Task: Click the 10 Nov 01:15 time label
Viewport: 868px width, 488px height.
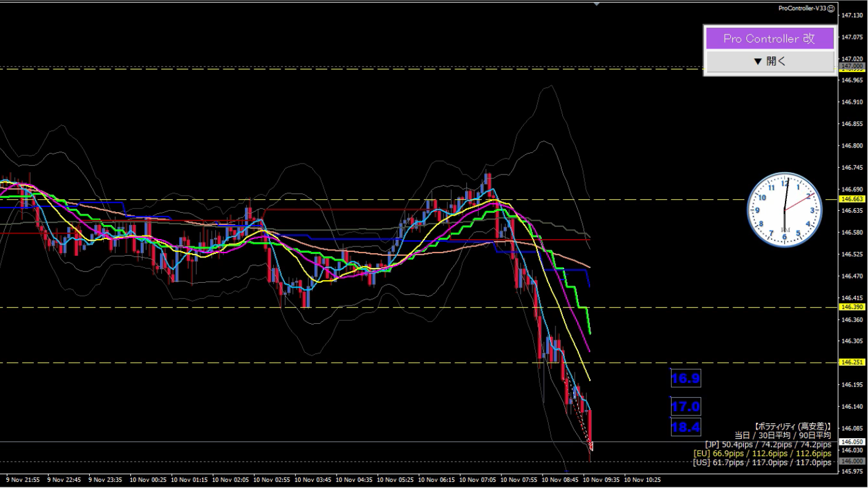Action: 189,479
